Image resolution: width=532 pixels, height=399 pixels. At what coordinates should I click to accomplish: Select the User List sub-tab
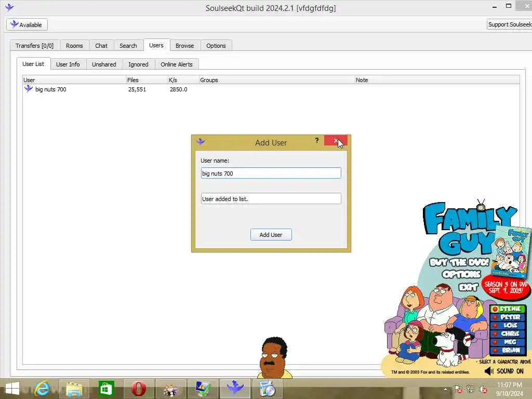tap(33, 64)
